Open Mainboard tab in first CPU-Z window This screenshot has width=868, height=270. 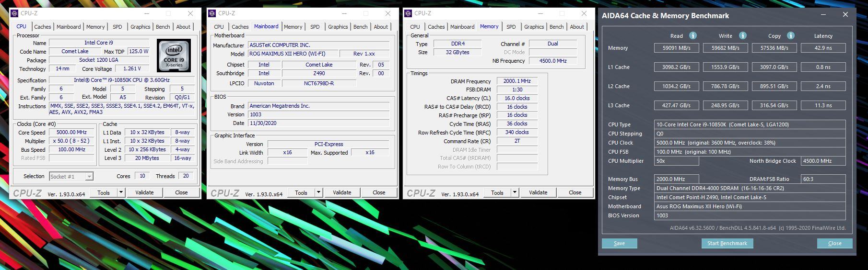point(69,27)
